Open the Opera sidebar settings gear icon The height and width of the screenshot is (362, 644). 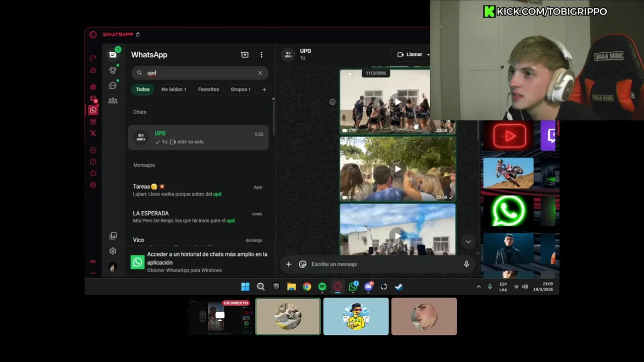pyautogui.click(x=93, y=185)
